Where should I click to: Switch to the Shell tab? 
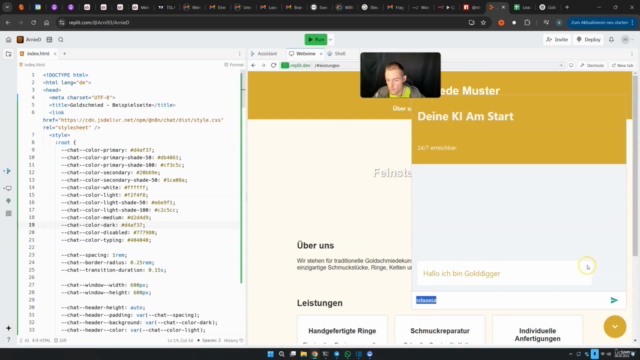336,53
